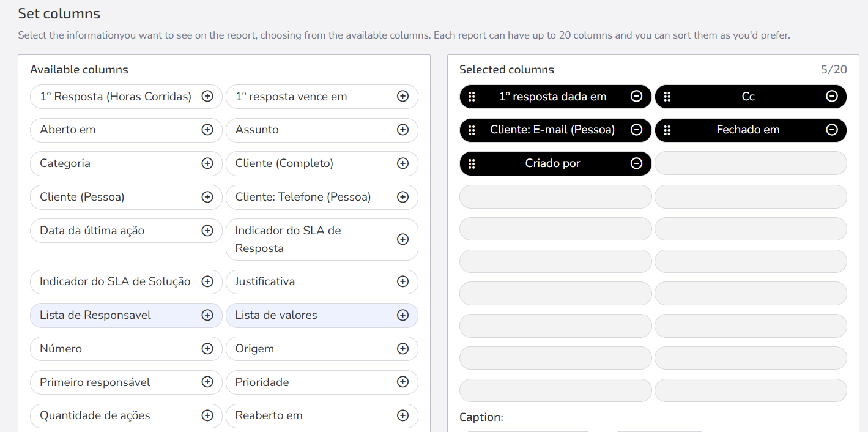Add 'Cliente: Telefone (Pessoa)' with plus icon
Image resolution: width=868 pixels, height=432 pixels.
coord(402,197)
